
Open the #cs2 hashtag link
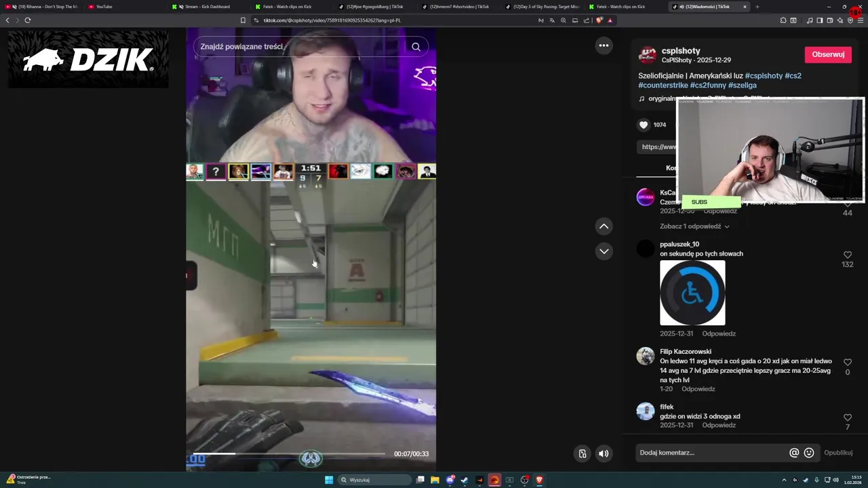coord(793,76)
